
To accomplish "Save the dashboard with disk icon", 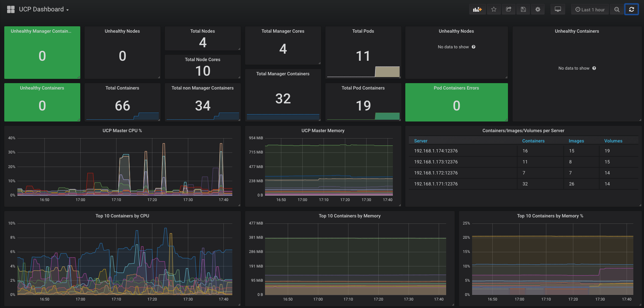I will 523,10.
